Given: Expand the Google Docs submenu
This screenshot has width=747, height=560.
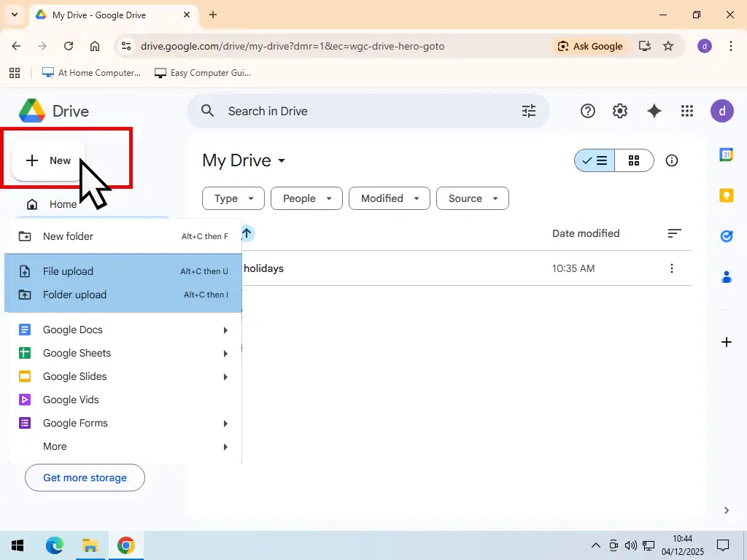Looking at the screenshot, I should click(x=73, y=330).
